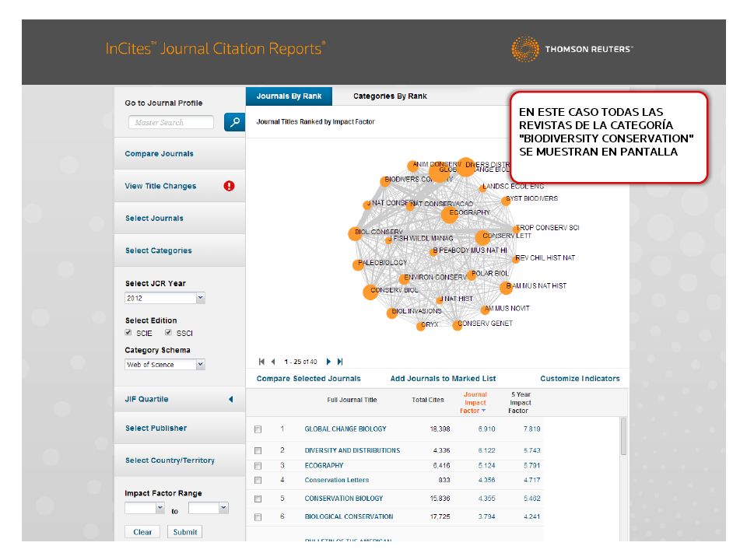747x560 pixels.
Task: Click the red alert icon beside View Title Changes
Action: pos(229,186)
